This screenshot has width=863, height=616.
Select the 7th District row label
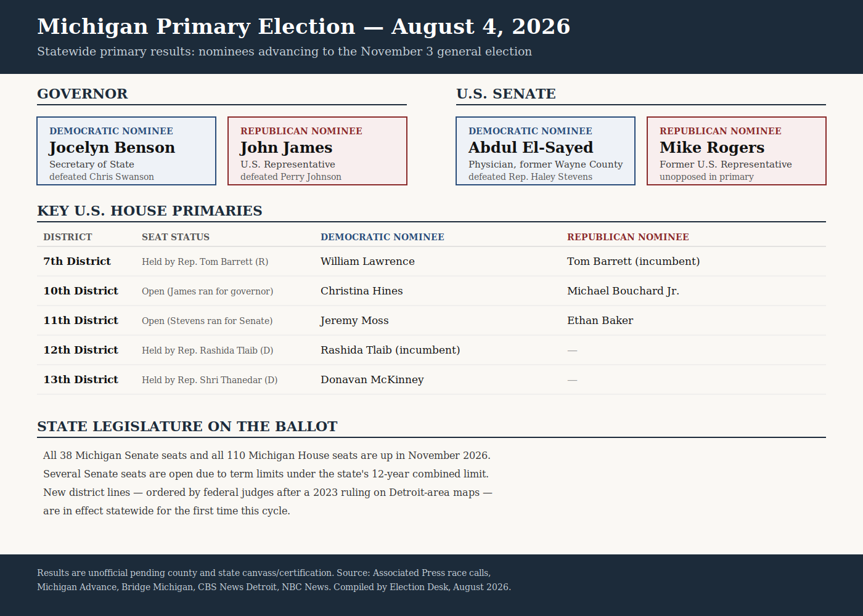click(x=77, y=261)
